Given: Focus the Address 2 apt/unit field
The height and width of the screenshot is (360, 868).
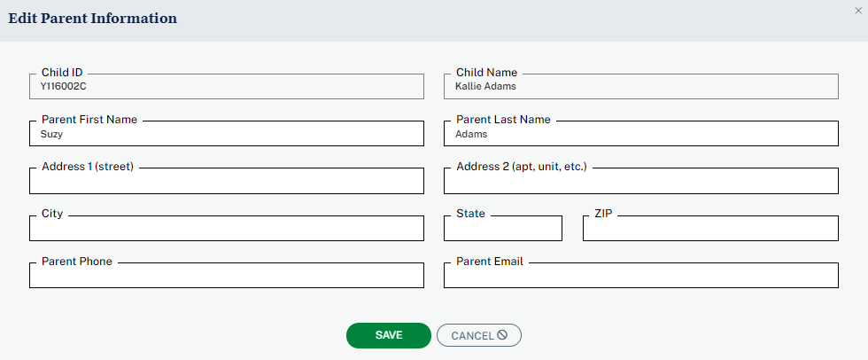Looking at the screenshot, I should (x=640, y=182).
